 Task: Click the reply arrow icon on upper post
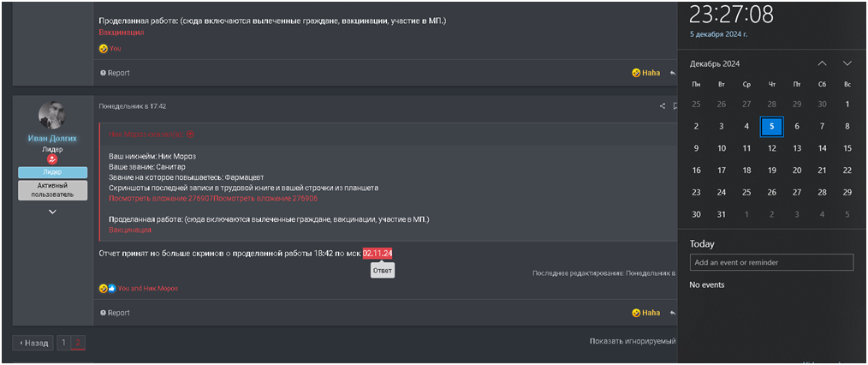[673, 73]
